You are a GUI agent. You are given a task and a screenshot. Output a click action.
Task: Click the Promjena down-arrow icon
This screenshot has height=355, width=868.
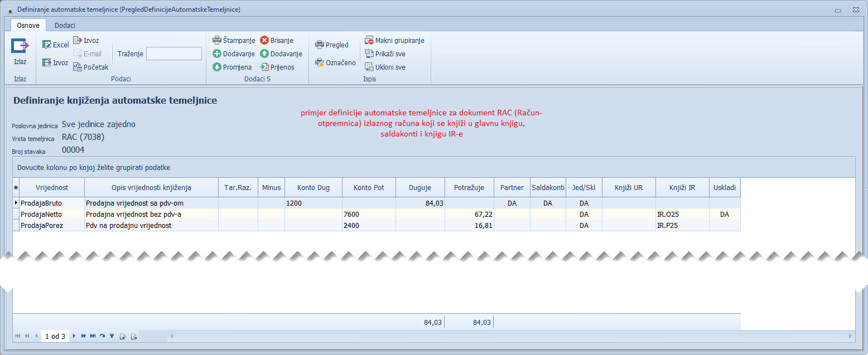click(217, 67)
